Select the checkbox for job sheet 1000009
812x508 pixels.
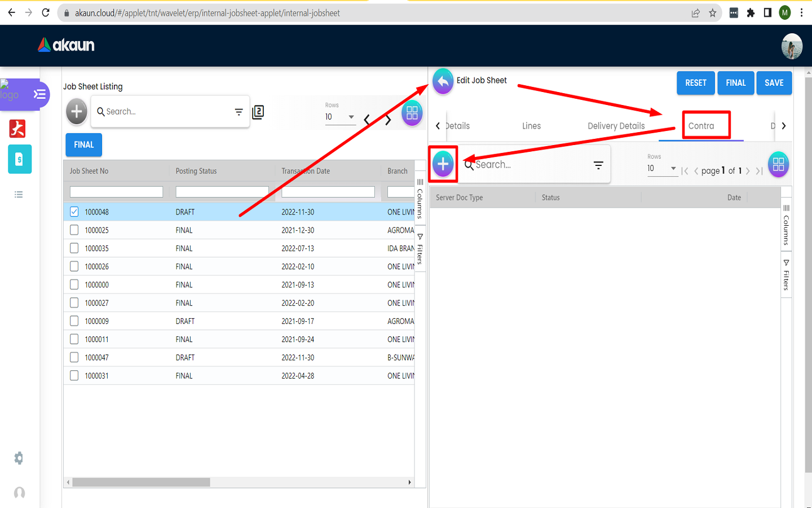click(x=74, y=321)
